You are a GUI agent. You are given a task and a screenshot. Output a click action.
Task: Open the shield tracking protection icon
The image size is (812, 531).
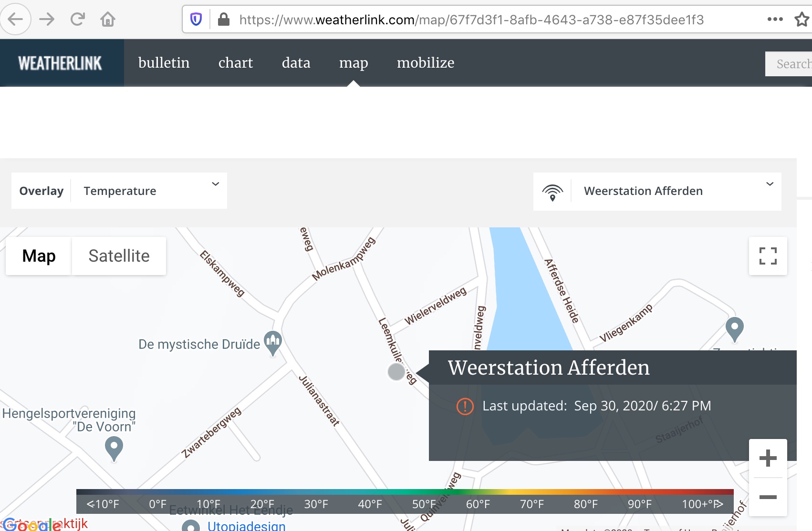click(x=196, y=20)
